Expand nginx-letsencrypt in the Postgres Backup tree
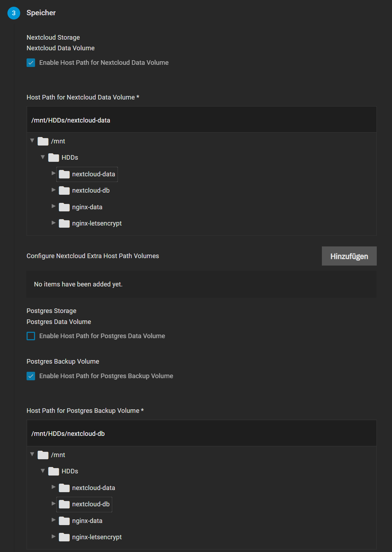This screenshot has height=552, width=392. (x=53, y=537)
